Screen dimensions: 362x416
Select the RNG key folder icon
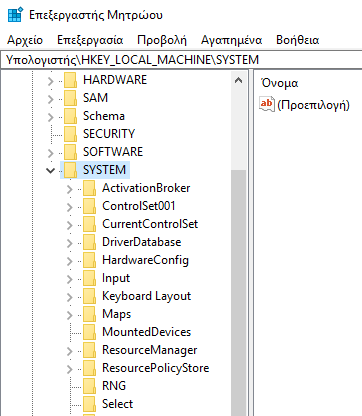(x=90, y=386)
